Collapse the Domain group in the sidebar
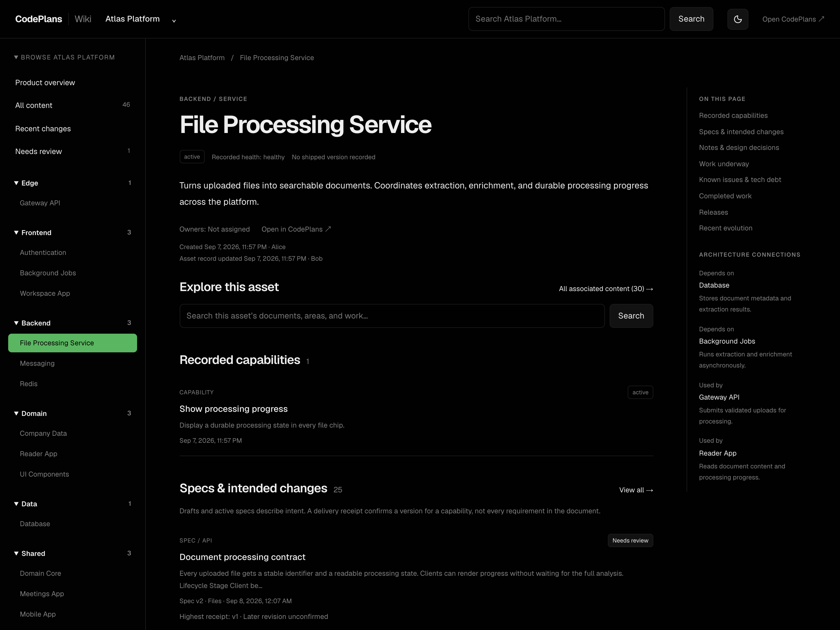Image resolution: width=840 pixels, height=630 pixels. (72, 413)
